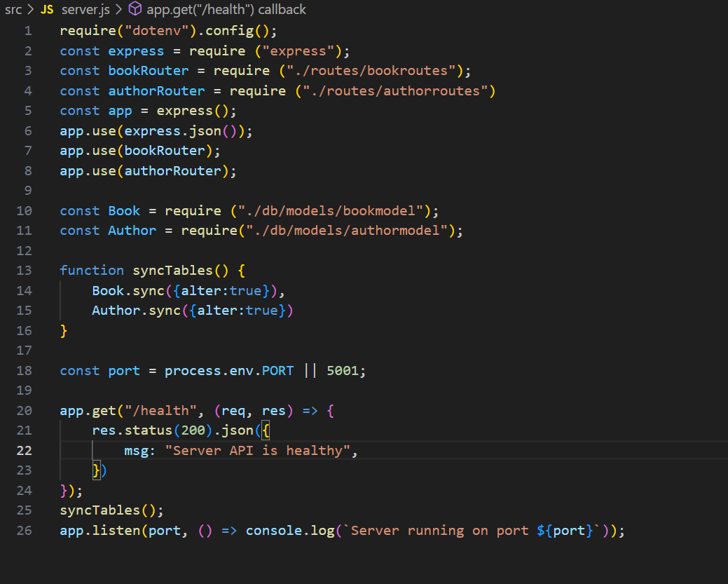Click line number 22 in gutter
This screenshot has width=728, height=584.
pyautogui.click(x=24, y=450)
